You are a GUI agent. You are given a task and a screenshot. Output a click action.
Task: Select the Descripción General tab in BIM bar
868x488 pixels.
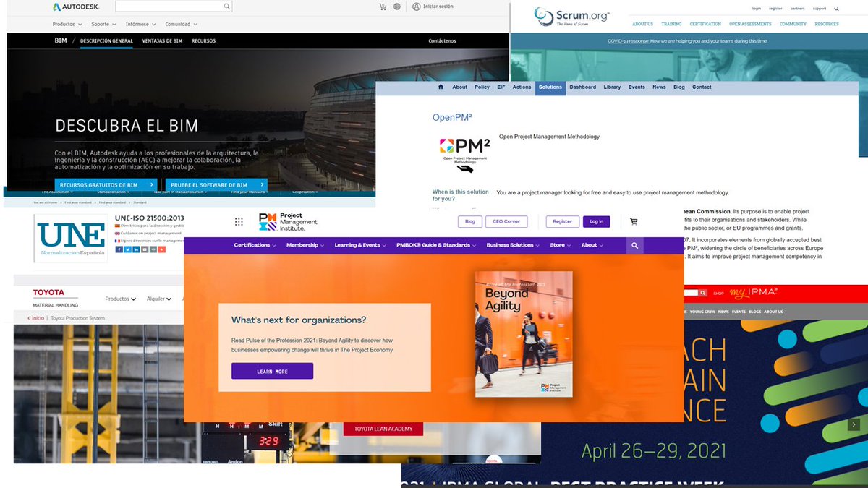pos(106,41)
